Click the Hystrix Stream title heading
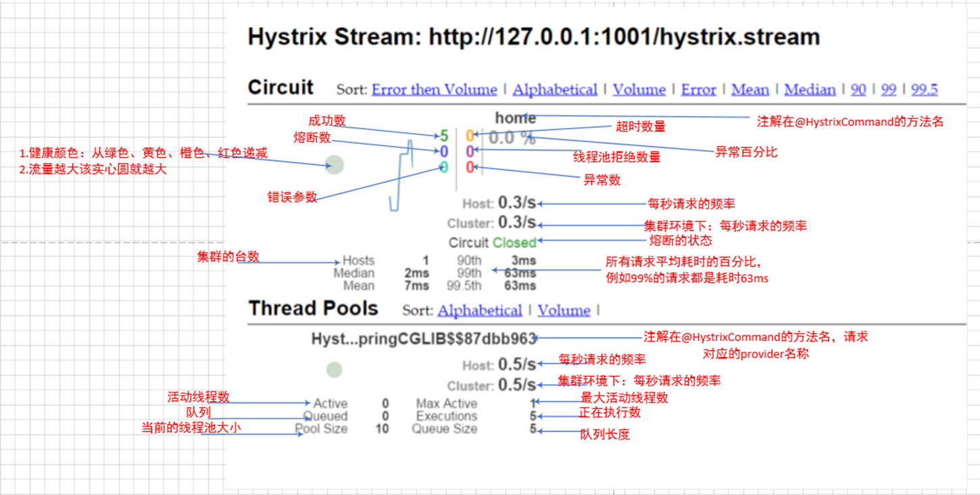 (534, 37)
